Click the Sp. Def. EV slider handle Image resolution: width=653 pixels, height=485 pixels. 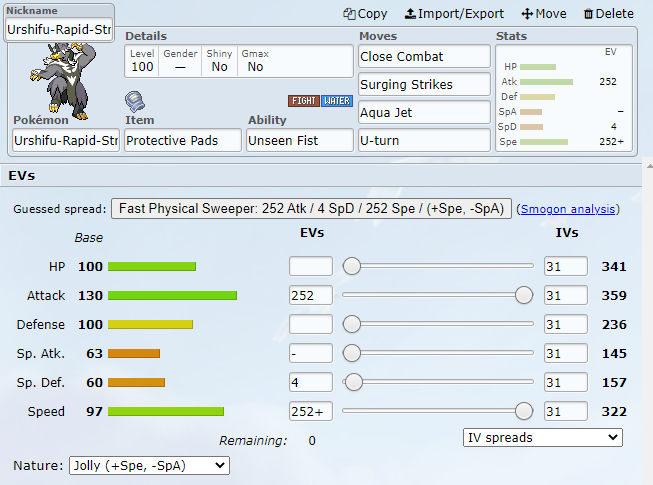pyautogui.click(x=354, y=382)
